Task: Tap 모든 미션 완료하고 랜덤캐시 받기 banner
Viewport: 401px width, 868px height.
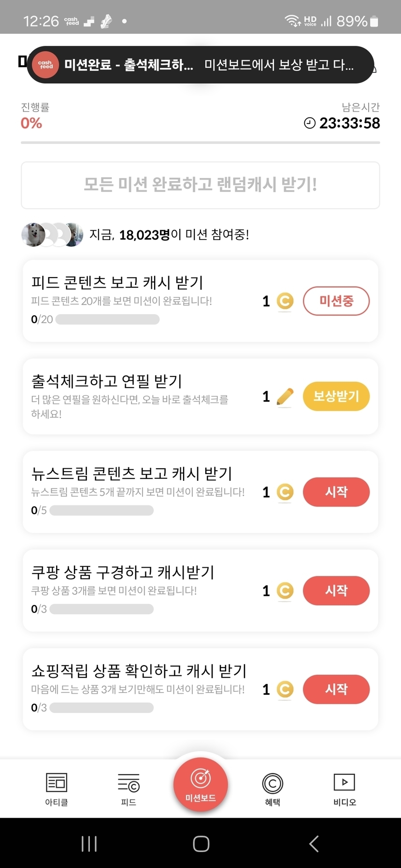Action: (200, 185)
